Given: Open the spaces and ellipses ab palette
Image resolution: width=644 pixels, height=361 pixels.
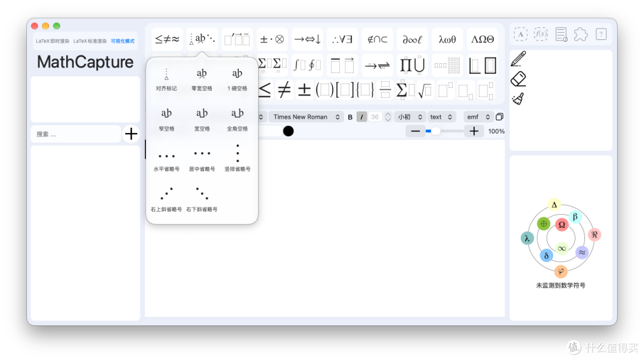Looking at the screenshot, I should pos(202,39).
